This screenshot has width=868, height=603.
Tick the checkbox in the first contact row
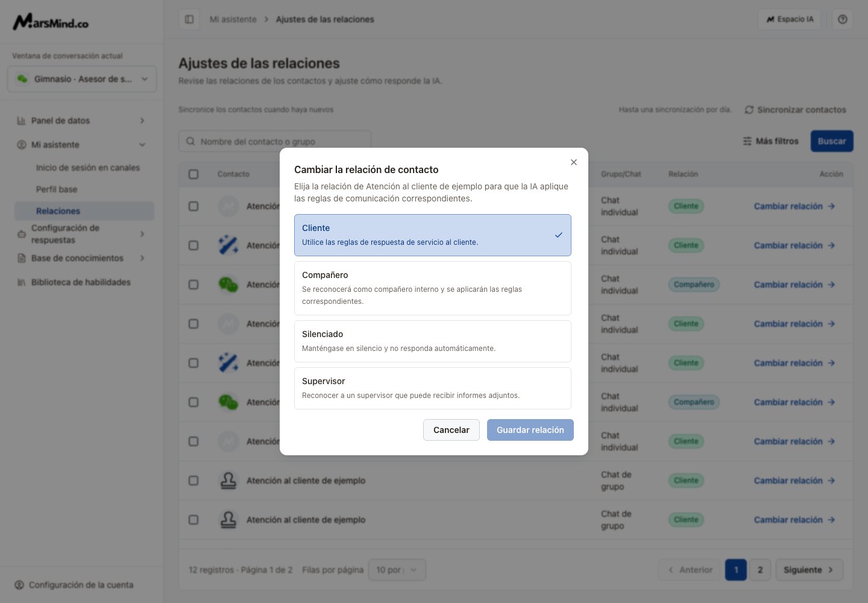point(193,206)
